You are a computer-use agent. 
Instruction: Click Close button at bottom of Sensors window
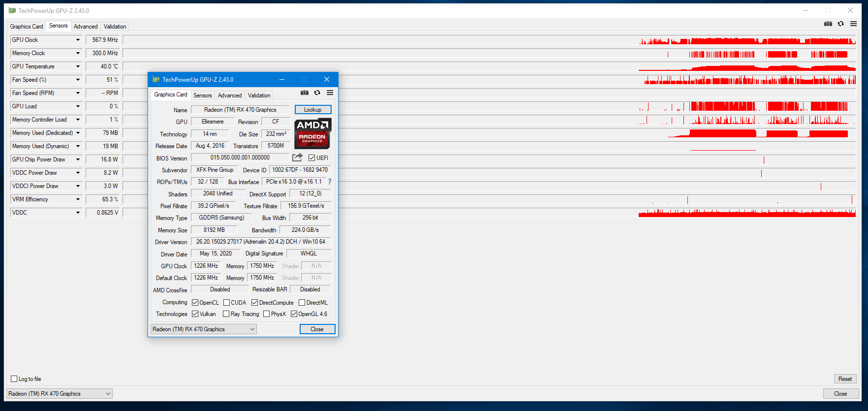840,394
